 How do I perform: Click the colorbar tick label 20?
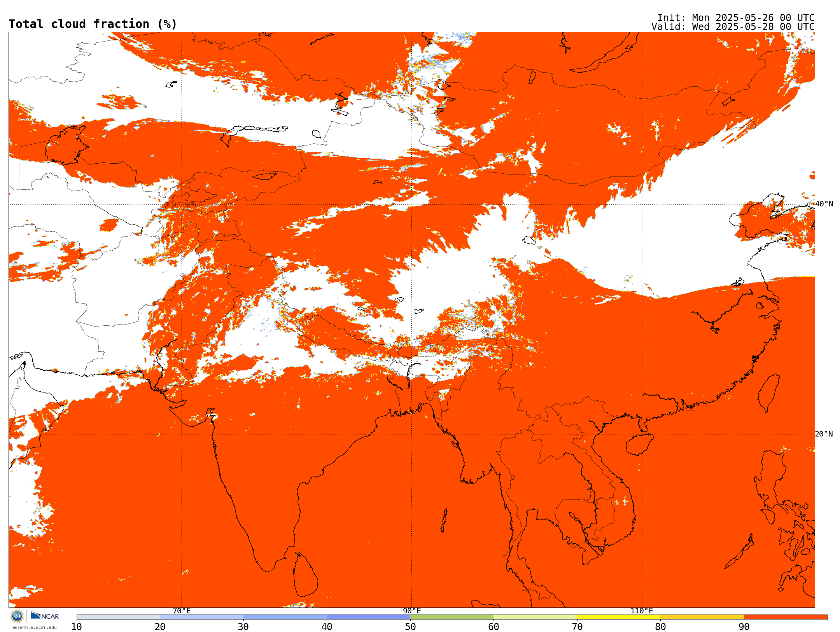pyautogui.click(x=160, y=627)
